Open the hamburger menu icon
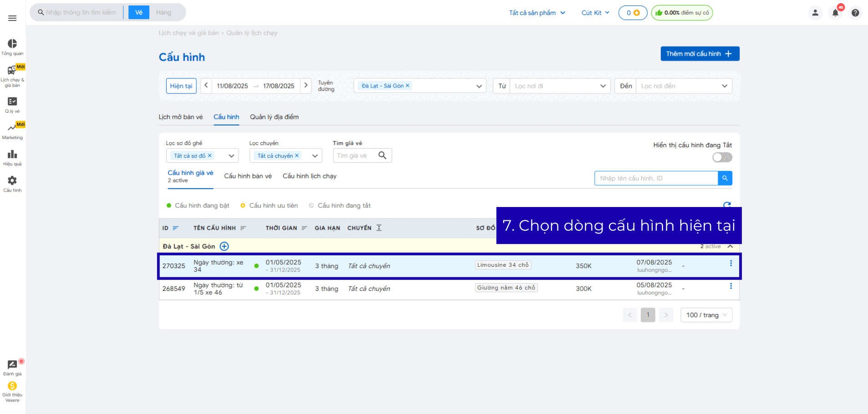 click(x=12, y=18)
